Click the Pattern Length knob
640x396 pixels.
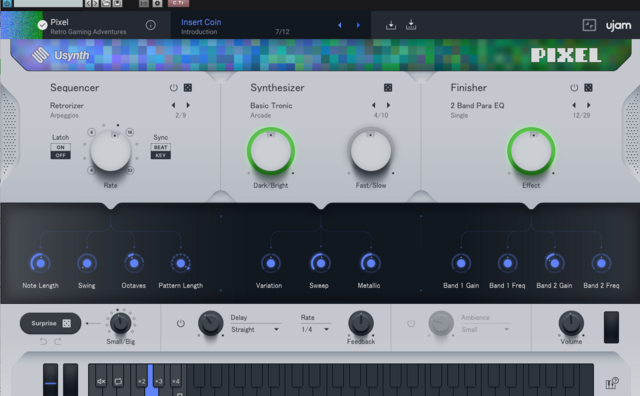(x=181, y=263)
